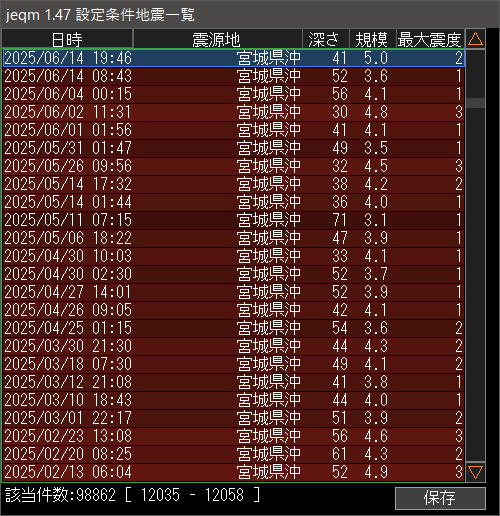Select the 2025/06/14 08:43 earthquake entry
500x516 pixels.
234,76
